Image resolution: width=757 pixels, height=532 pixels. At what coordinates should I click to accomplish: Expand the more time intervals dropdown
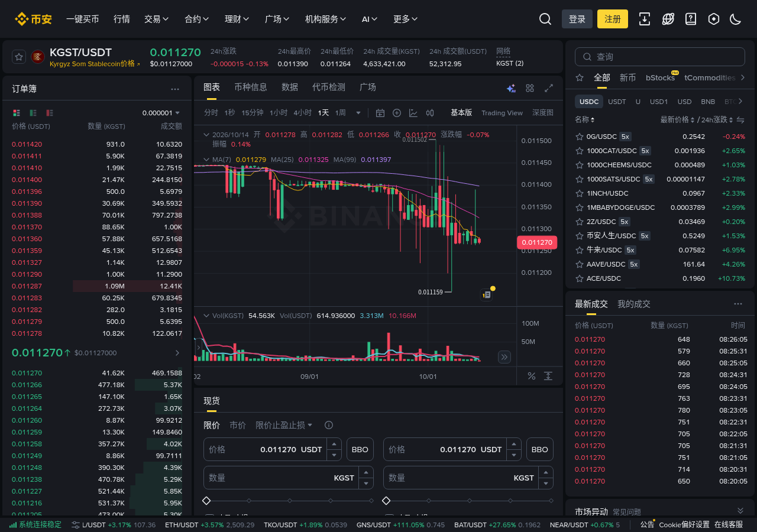click(x=358, y=113)
